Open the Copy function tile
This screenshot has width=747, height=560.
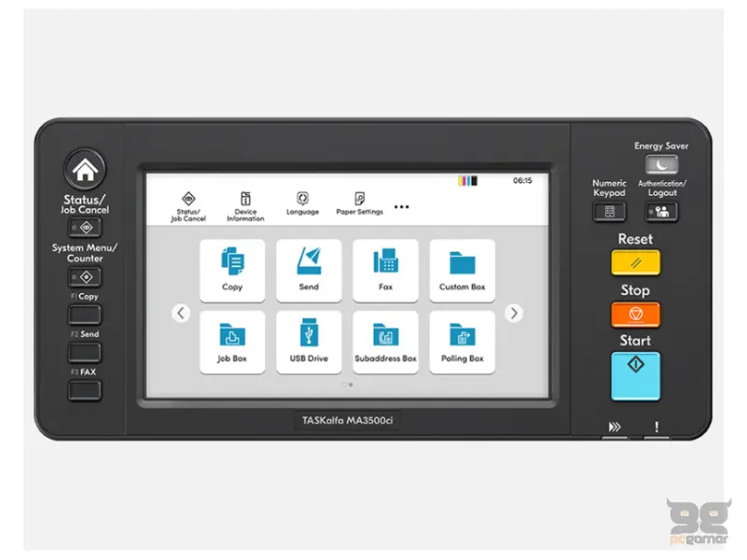(x=233, y=271)
